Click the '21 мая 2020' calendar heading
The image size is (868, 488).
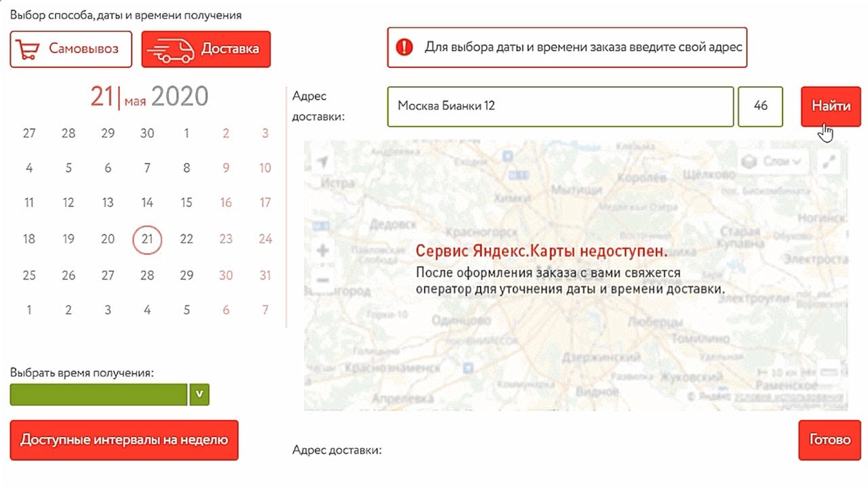(149, 97)
